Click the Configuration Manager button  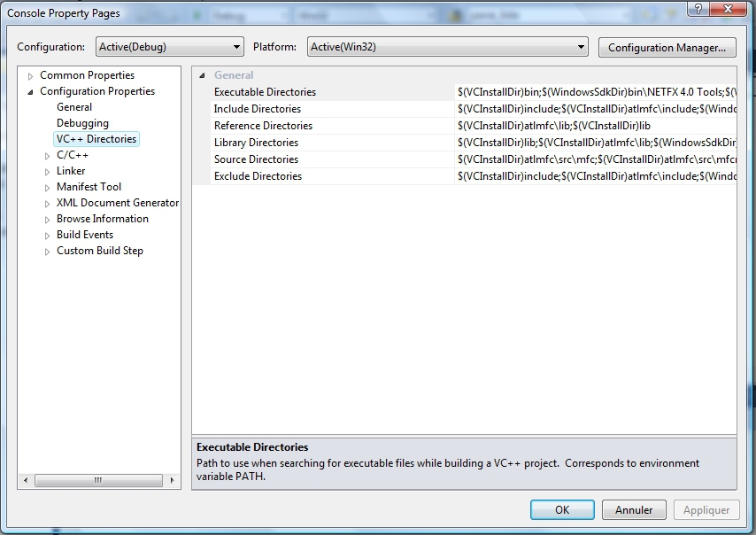(x=667, y=48)
